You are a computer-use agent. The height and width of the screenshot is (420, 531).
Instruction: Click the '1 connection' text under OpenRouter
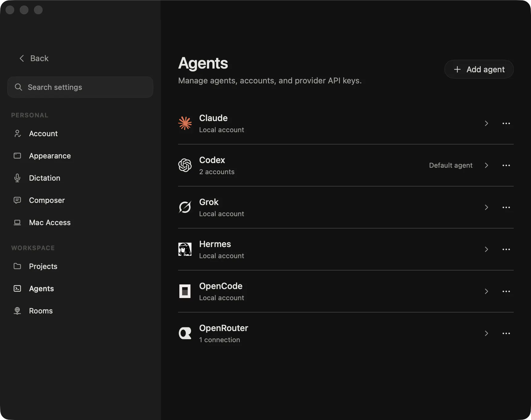coord(220,340)
